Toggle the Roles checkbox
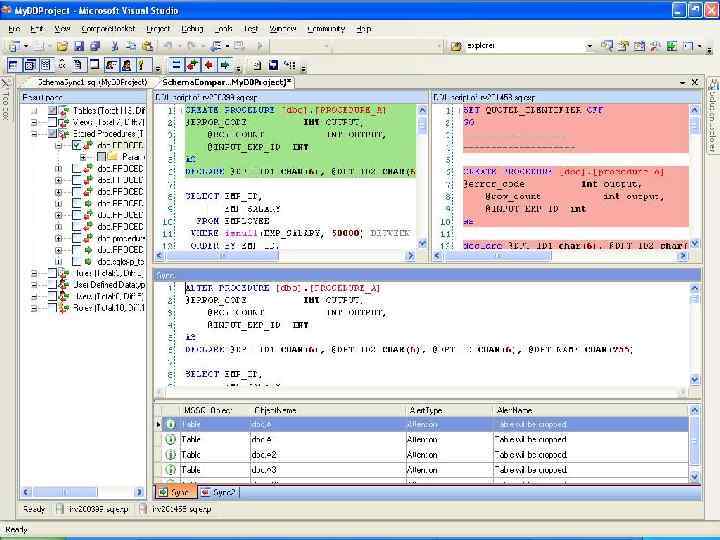720x540 pixels. (x=52, y=308)
